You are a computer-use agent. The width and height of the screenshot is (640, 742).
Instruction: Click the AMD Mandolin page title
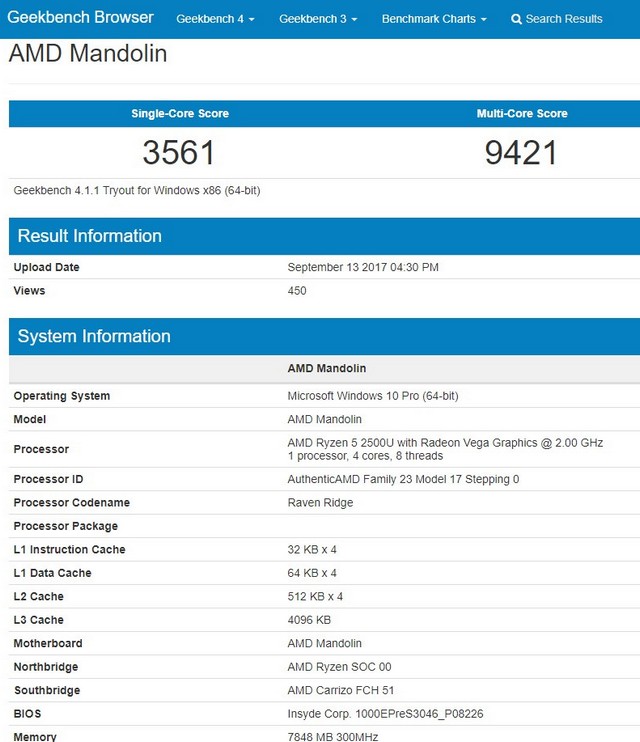(x=88, y=54)
